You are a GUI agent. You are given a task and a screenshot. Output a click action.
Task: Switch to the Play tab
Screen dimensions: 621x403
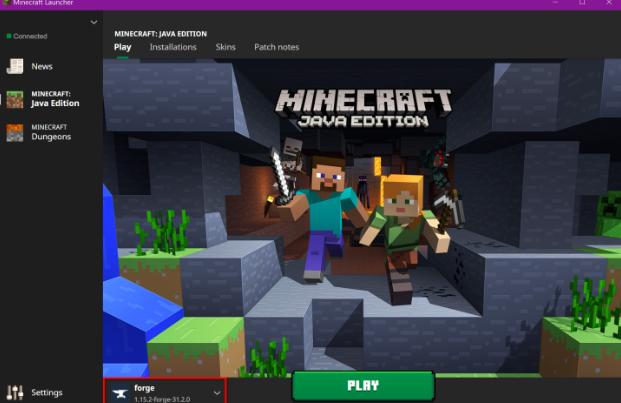coord(122,47)
